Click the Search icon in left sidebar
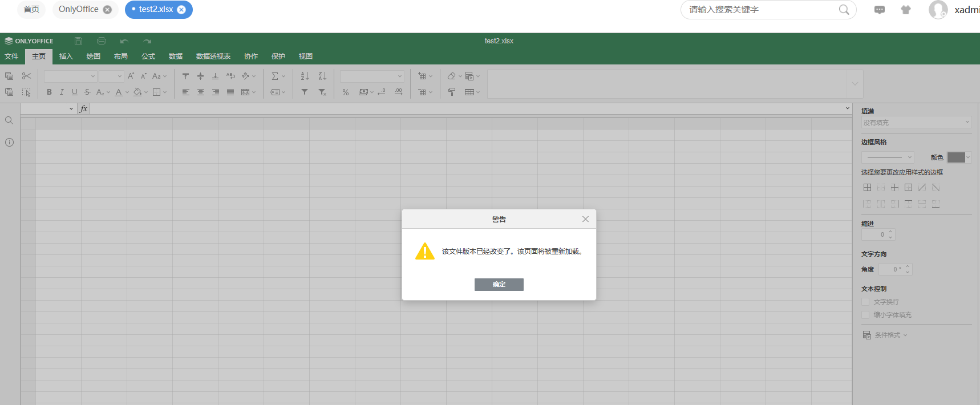This screenshot has height=405, width=980. click(9, 120)
